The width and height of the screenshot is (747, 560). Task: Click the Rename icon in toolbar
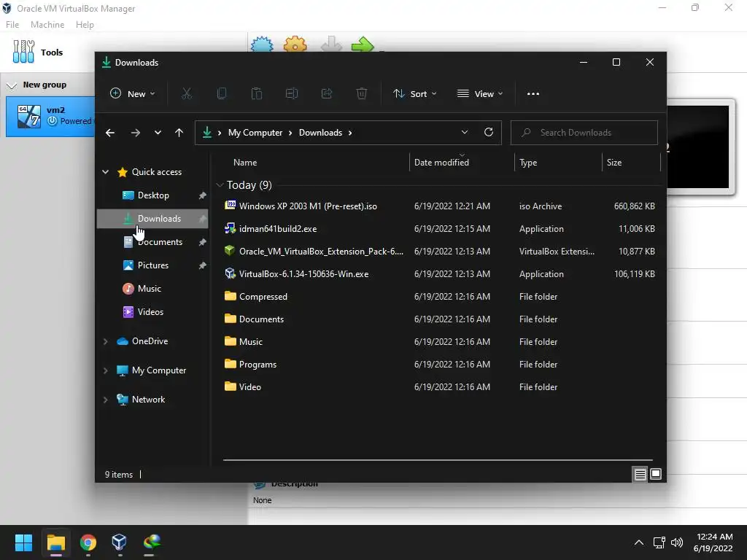292,94
